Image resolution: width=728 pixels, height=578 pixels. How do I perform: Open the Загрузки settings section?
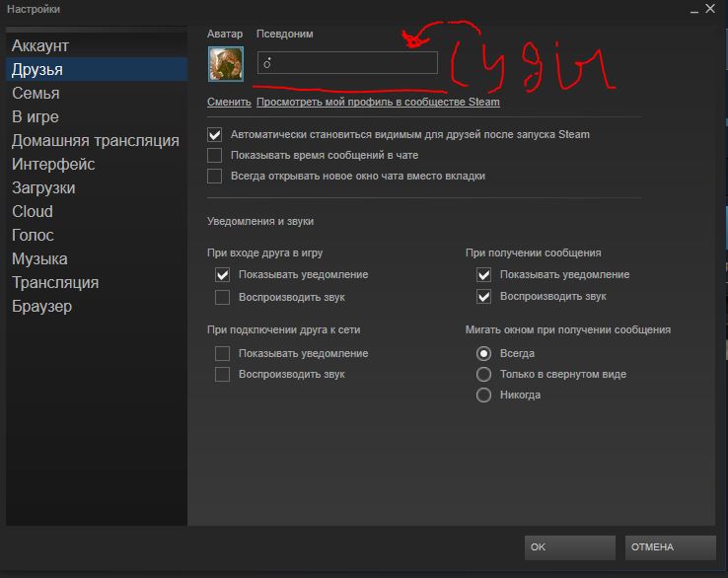coord(43,188)
